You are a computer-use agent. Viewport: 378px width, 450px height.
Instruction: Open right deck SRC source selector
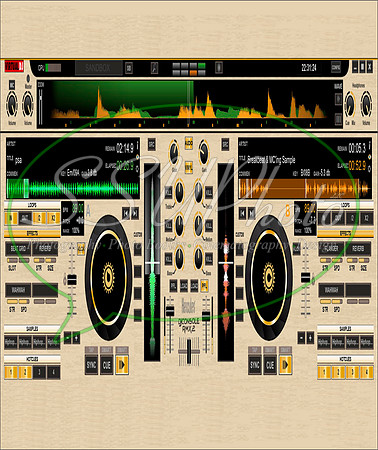click(225, 145)
